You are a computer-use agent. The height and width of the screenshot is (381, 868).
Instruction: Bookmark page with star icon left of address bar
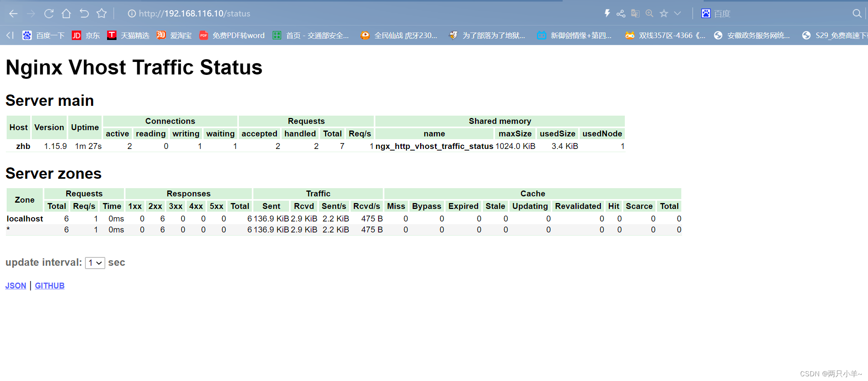(x=102, y=14)
